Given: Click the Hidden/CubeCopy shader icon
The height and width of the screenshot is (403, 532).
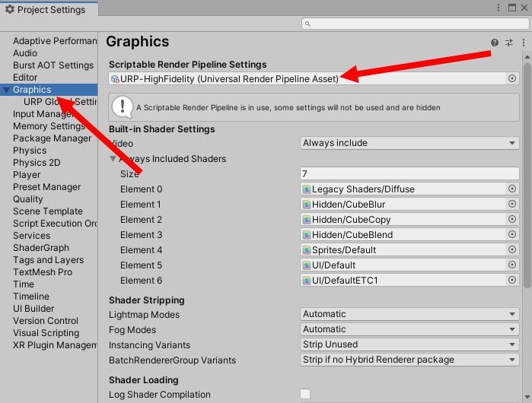Looking at the screenshot, I should pyautogui.click(x=307, y=220).
